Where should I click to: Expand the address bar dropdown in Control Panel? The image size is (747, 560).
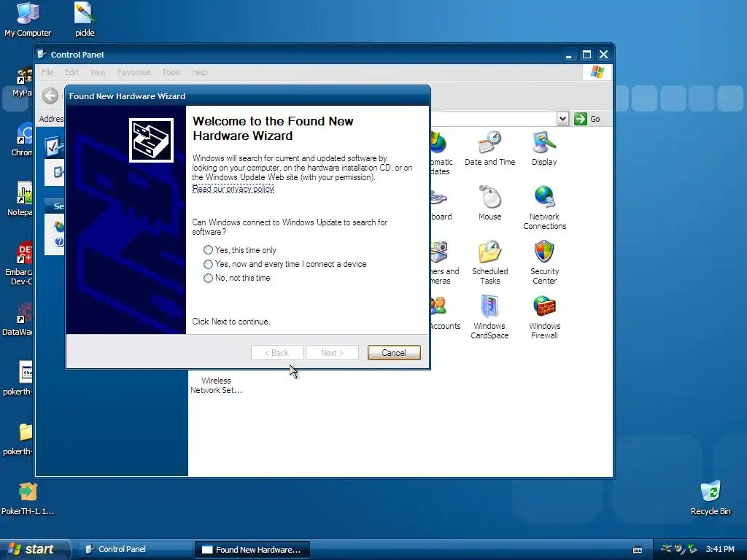click(562, 119)
